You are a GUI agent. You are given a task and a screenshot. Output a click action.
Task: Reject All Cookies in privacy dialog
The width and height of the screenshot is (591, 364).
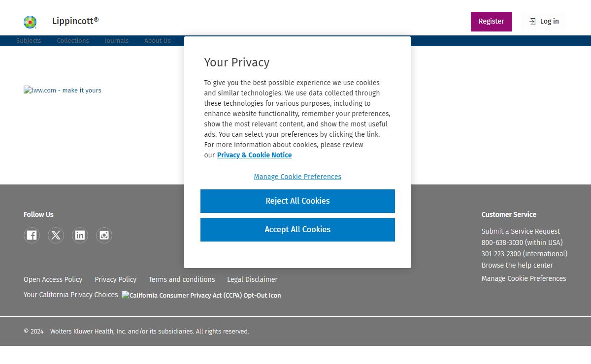297,201
